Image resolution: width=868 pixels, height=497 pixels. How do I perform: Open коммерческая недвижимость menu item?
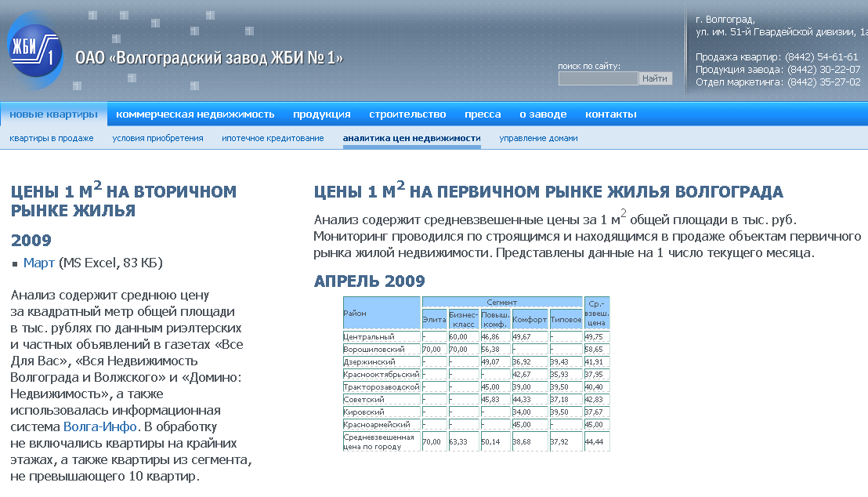(x=195, y=114)
